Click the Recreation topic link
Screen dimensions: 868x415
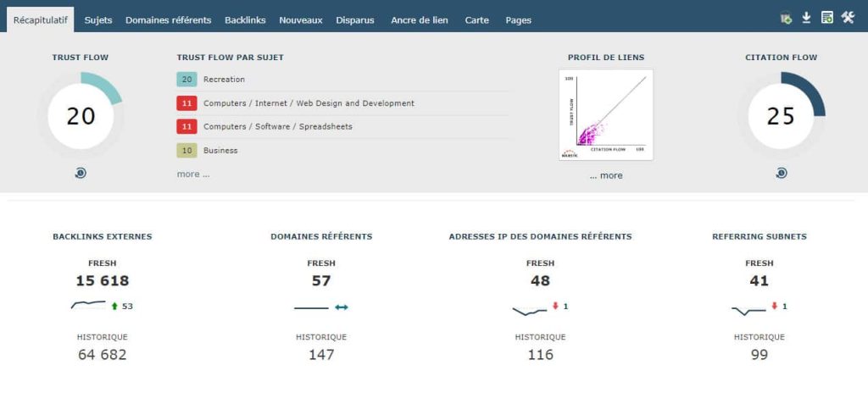224,80
